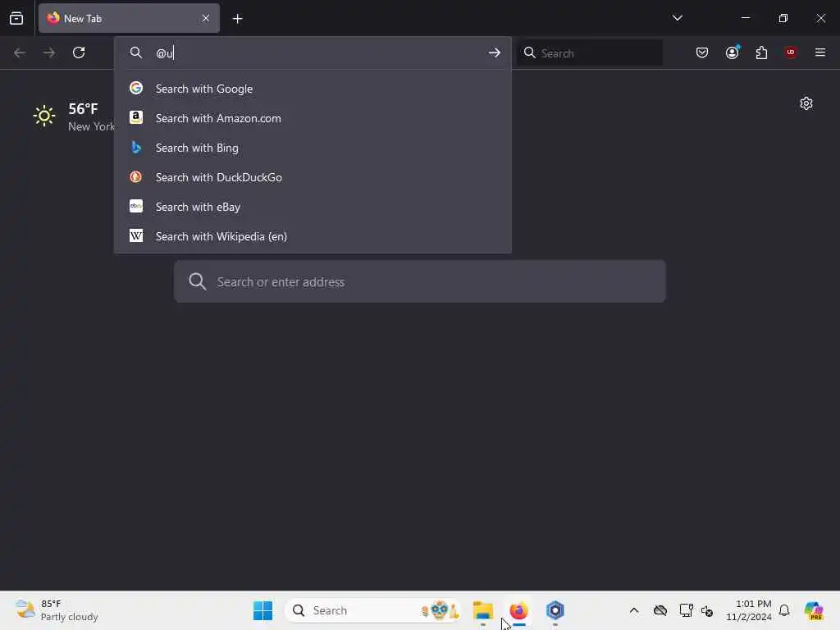Expand the list all tabs chevron
This screenshot has width=840, height=630.
coord(677,18)
